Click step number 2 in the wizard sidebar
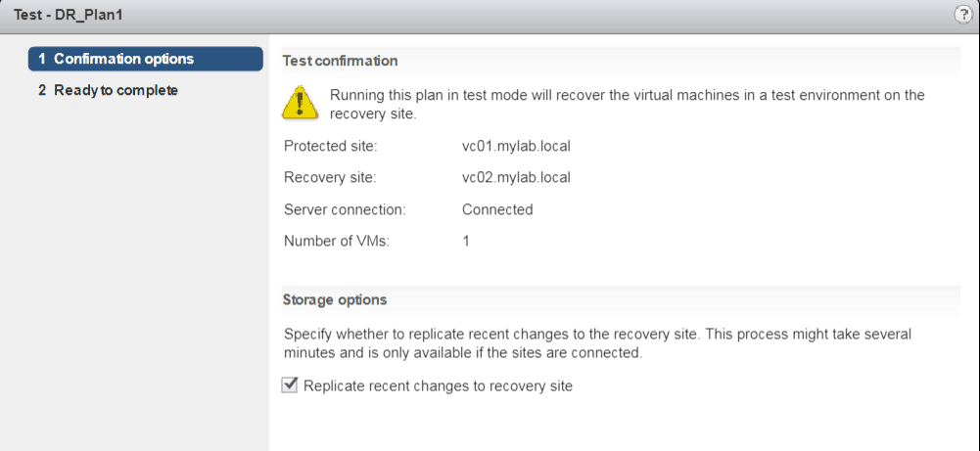Screen dimensions: 980x451 click(x=42, y=90)
